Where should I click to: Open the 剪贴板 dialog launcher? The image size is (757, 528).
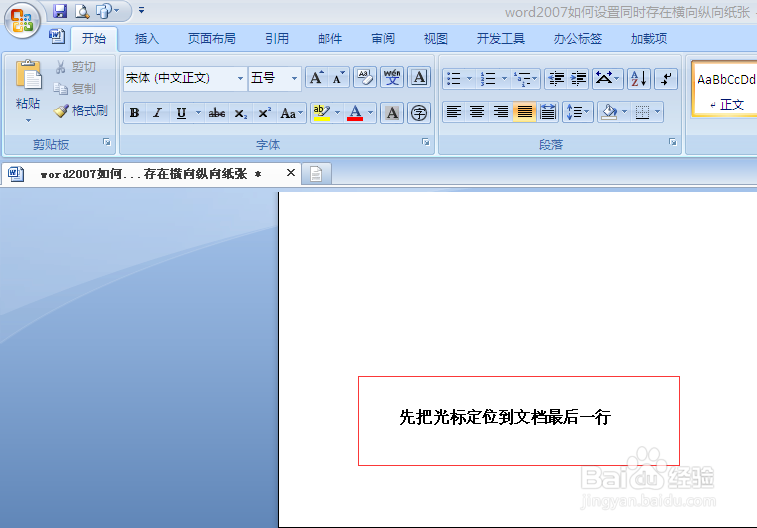[x=107, y=142]
